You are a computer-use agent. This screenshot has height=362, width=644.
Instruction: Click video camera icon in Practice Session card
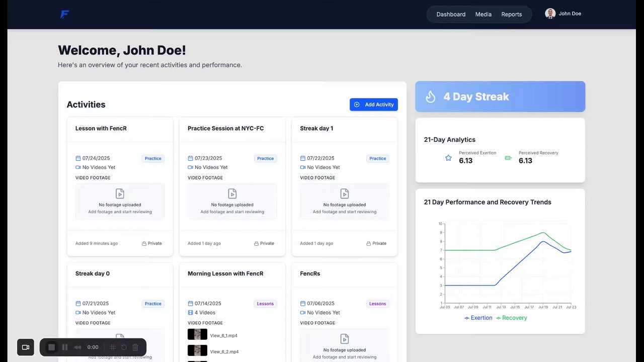point(190,167)
